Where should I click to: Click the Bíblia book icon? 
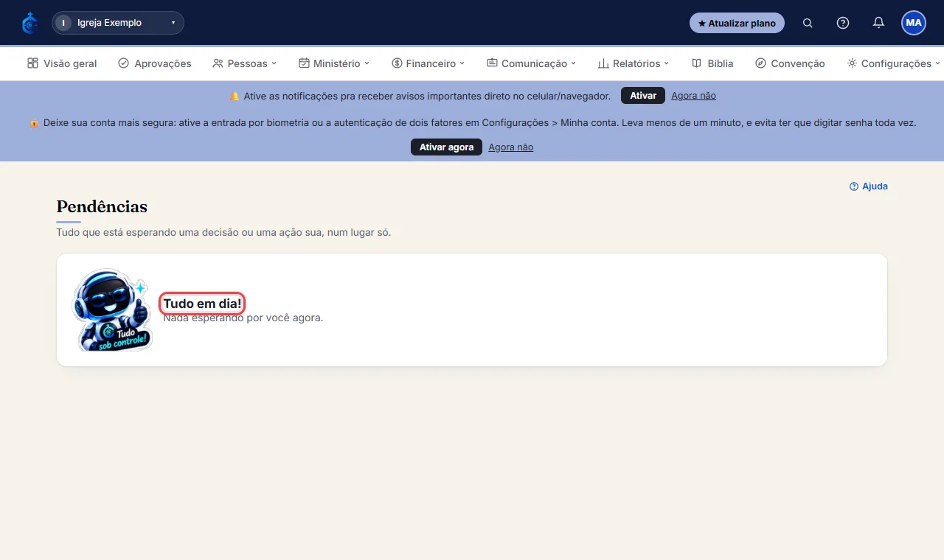pyautogui.click(x=696, y=63)
